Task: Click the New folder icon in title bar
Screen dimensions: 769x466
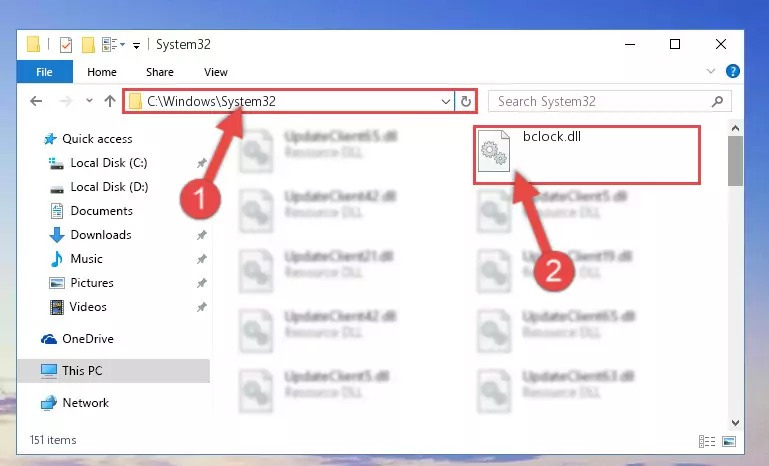Action: (x=88, y=45)
